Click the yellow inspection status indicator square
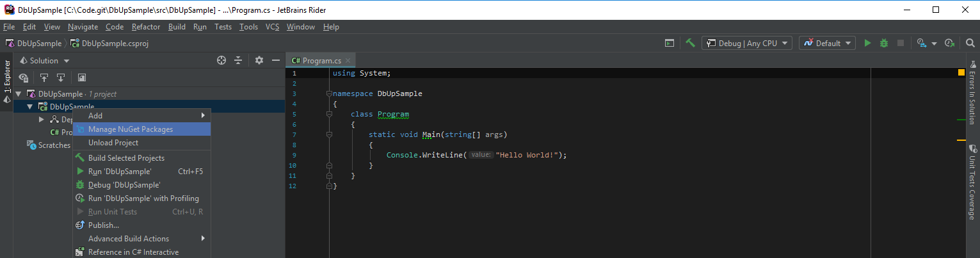This screenshot has width=980, height=258. pos(961,73)
